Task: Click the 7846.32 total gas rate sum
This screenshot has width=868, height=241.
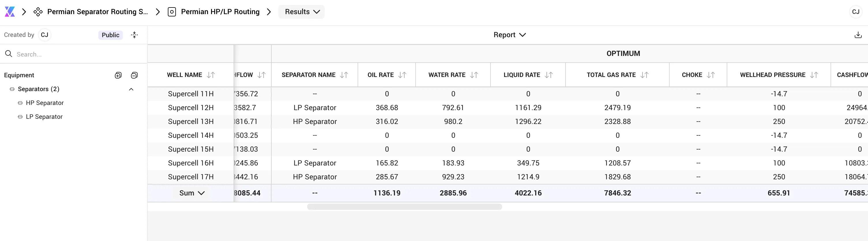Action: 617,193
